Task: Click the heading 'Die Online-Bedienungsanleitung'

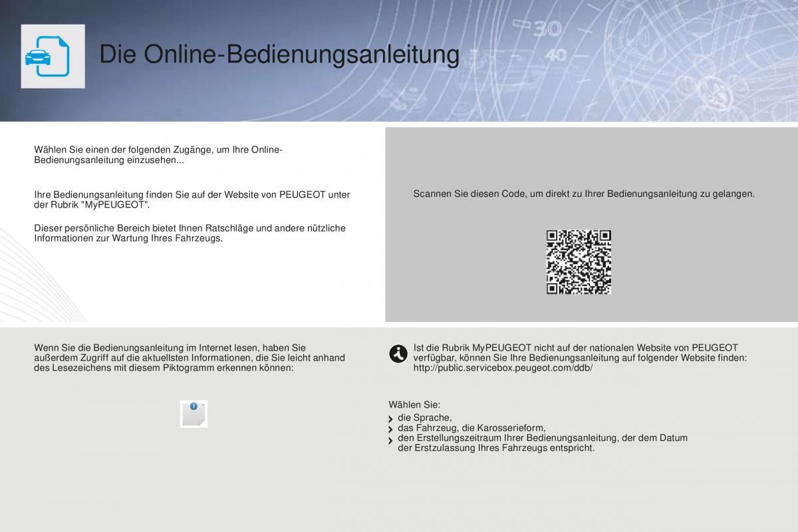Action: pos(279,55)
